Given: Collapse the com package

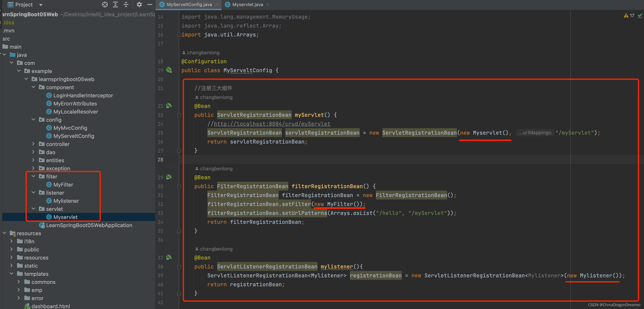Looking at the screenshot, I should 12,63.
